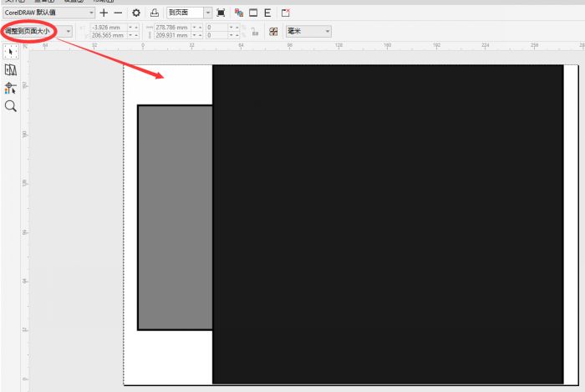This screenshot has width=585, height=392.
Task: Switch to full screen preview
Action: pos(221,13)
